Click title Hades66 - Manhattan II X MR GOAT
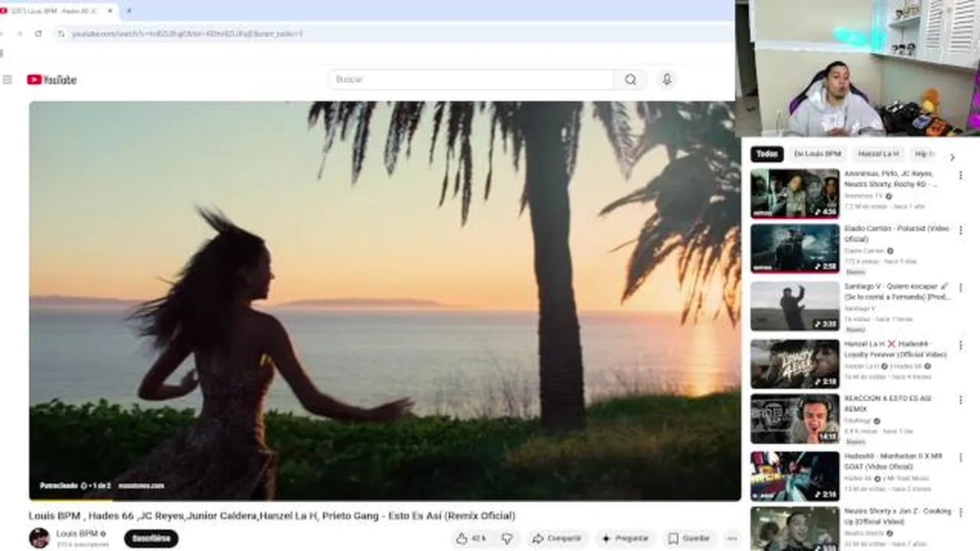This screenshot has width=980, height=551. 893,461
